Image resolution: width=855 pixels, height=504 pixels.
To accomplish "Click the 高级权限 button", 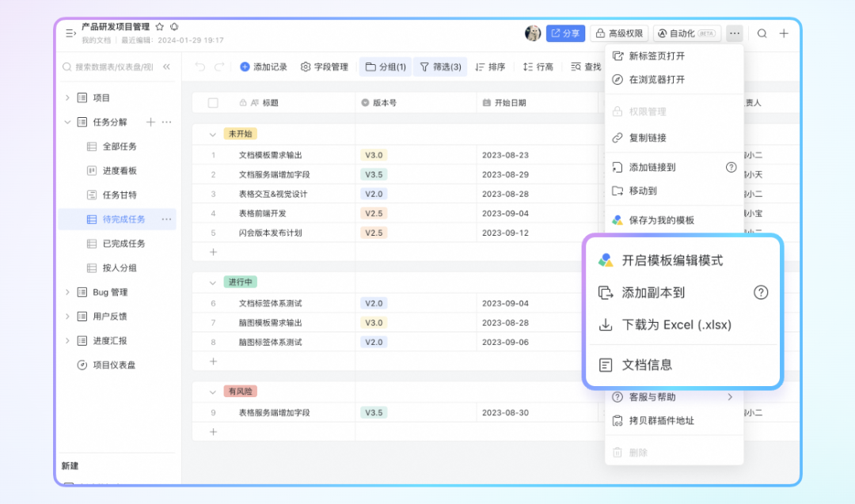I will coord(618,33).
